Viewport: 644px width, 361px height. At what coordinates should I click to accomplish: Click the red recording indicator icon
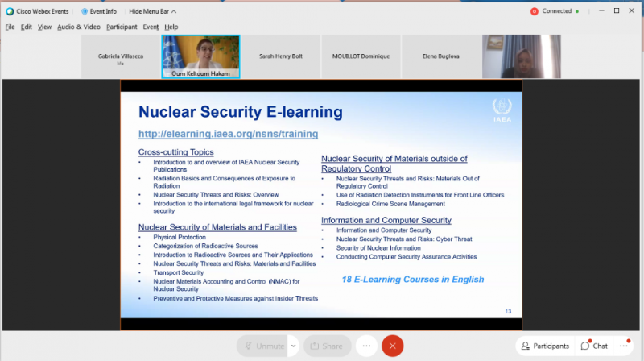534,11
